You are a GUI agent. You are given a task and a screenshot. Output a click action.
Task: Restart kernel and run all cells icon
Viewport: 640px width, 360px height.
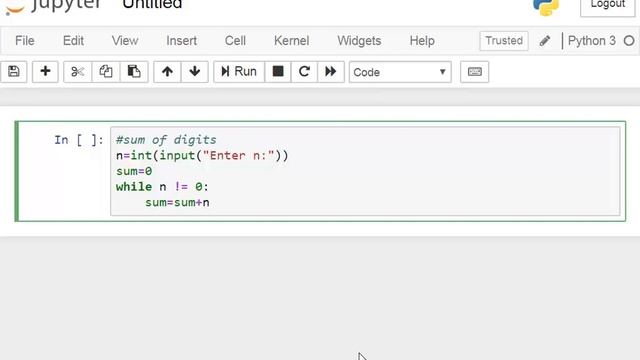coord(331,72)
